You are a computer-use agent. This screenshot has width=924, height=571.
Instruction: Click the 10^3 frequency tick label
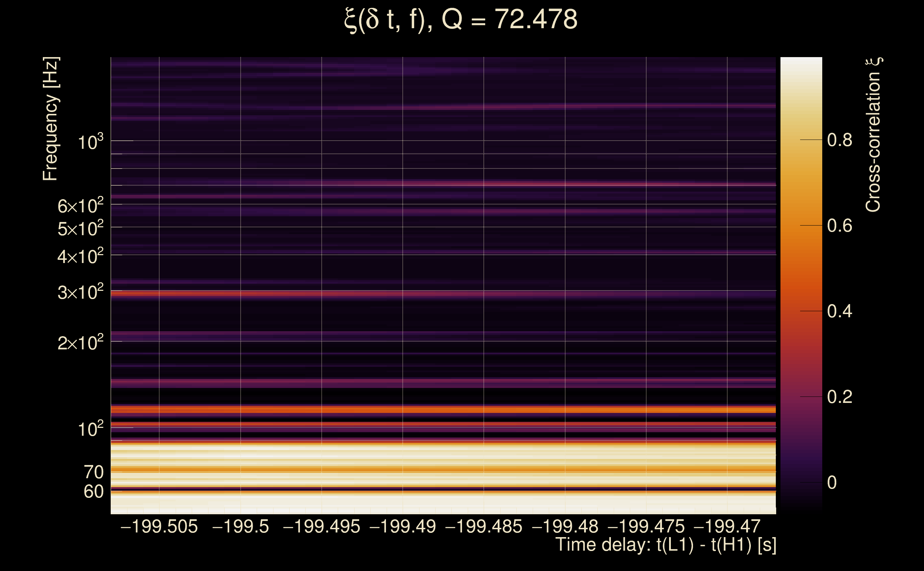90,143
